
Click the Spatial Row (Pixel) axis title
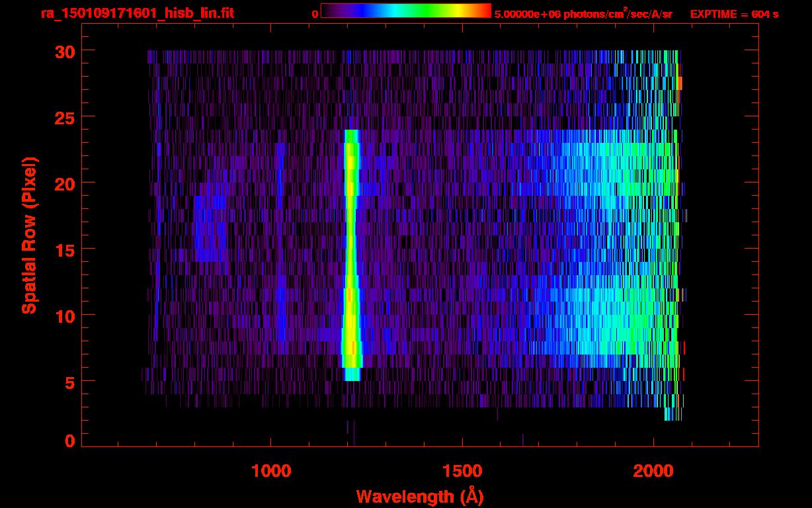29,235
